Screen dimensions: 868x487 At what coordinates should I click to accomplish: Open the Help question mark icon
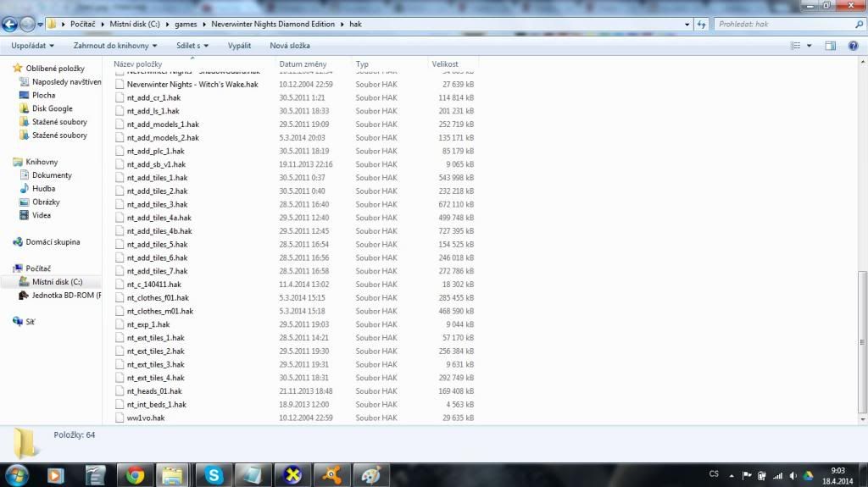(x=853, y=46)
